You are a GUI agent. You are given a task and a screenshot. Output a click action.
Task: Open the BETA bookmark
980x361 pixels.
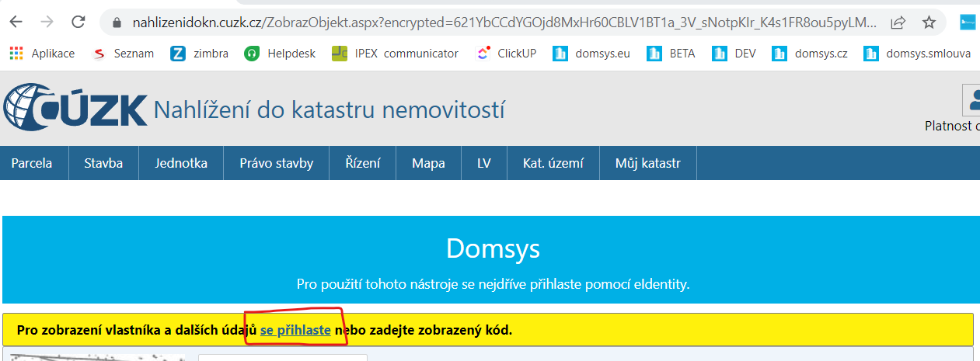point(671,54)
